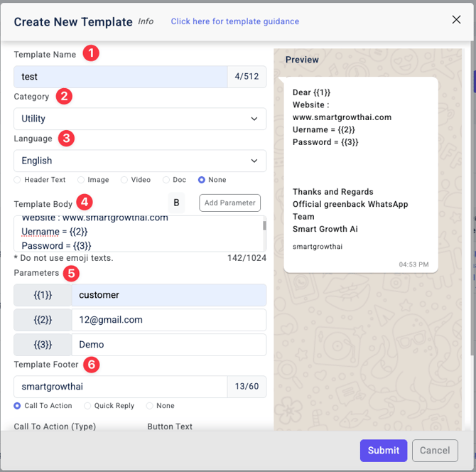Submit the new template
The image size is (476, 472).
pos(384,450)
